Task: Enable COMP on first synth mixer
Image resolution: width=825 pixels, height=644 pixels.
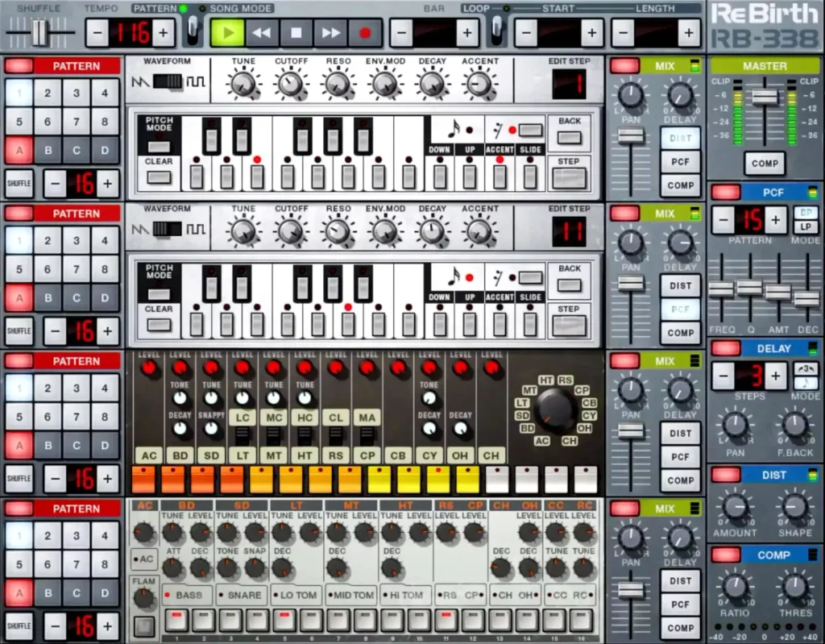Action: 680,185
